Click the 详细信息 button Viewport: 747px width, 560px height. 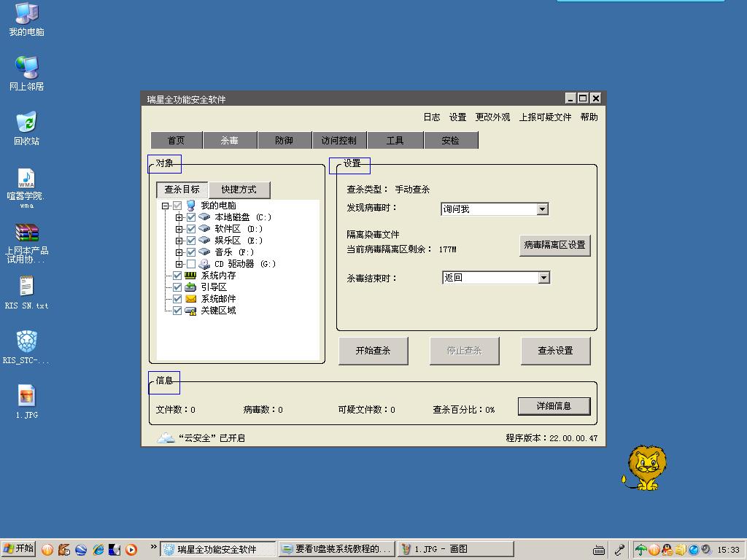pos(554,406)
